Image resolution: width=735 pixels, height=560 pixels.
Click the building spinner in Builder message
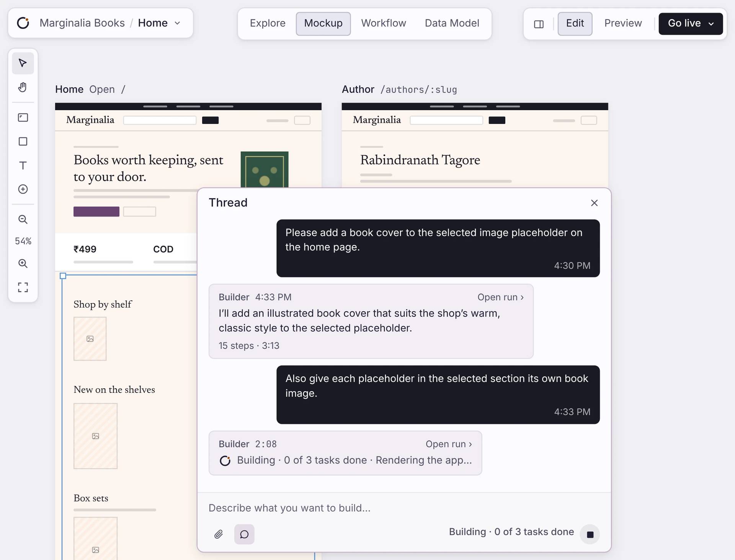click(x=225, y=461)
